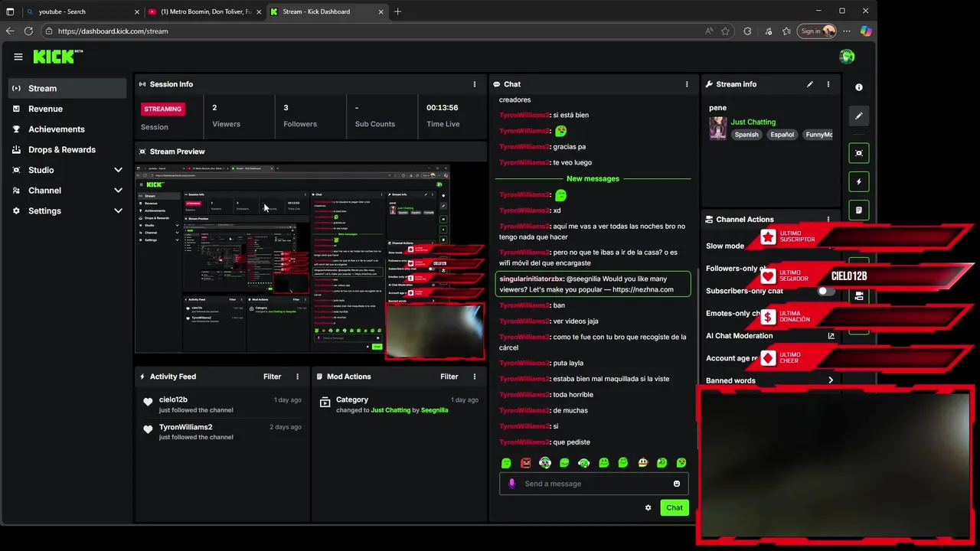The image size is (980, 551).
Task: Open the Activity Feed three-dot menu
Action: click(298, 377)
